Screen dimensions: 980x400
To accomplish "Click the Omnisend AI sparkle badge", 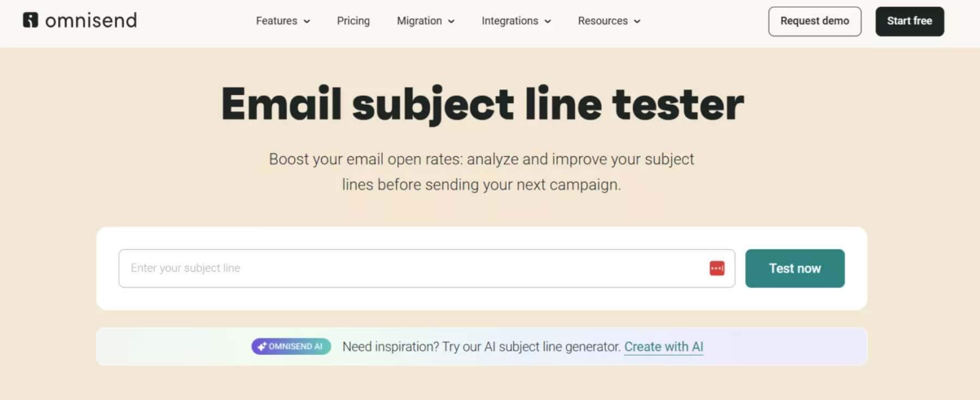I will pos(291,346).
